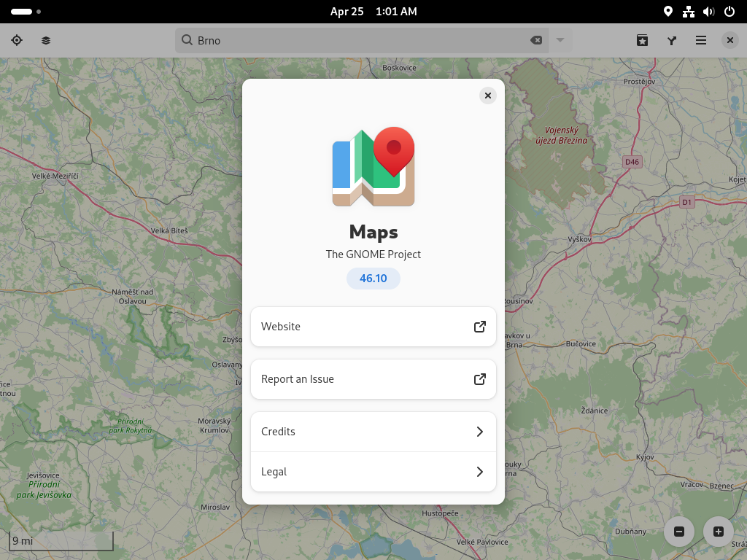Zoom in with the plus button

tap(719, 532)
